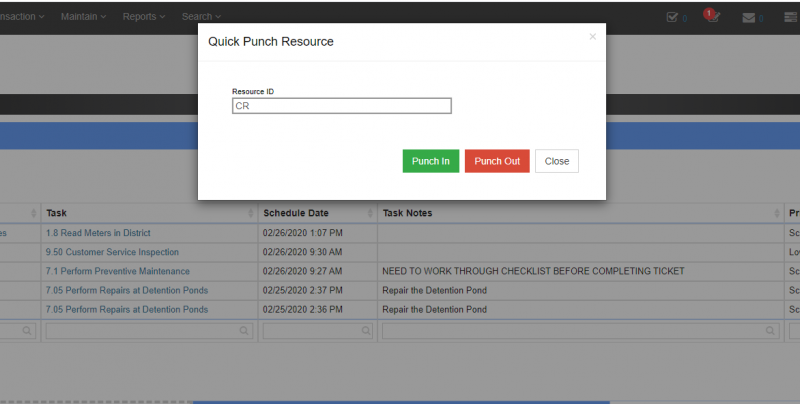Open the Reports menu
Screen dimensions: 800x404
tap(146, 17)
